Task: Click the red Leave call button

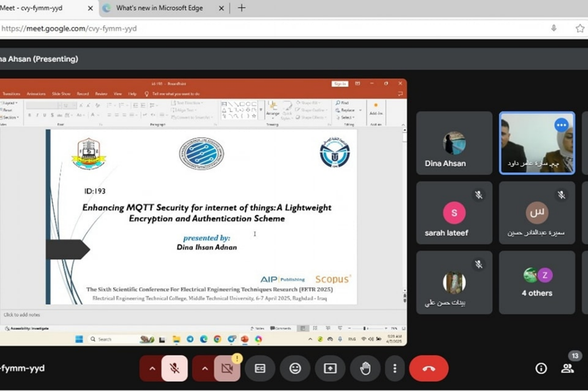Action: (x=428, y=369)
